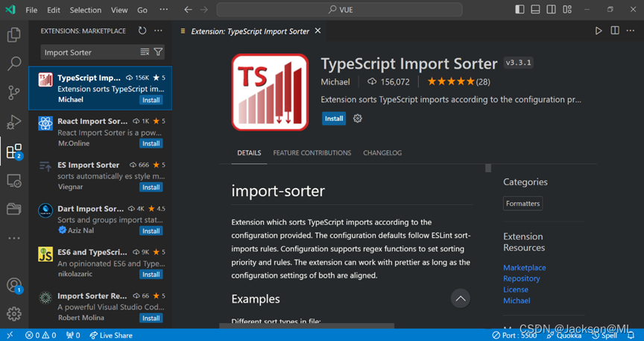This screenshot has height=341, width=644.
Task: Show more menu items ellipsis in menu bar
Action: (163, 10)
